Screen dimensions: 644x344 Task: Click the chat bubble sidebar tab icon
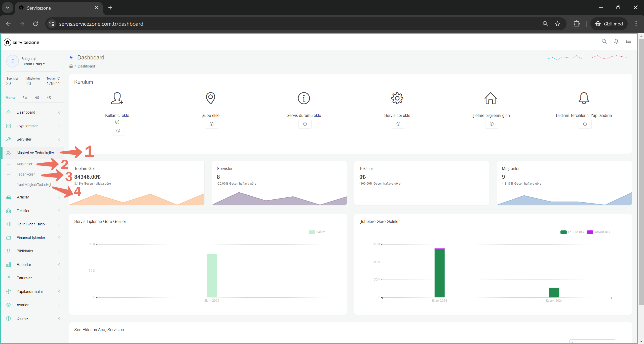coord(25,97)
